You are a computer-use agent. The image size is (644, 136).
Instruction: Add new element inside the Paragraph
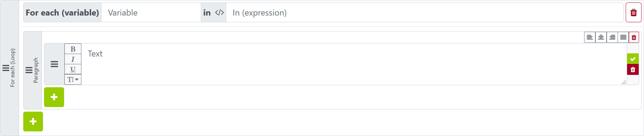pyautogui.click(x=54, y=97)
